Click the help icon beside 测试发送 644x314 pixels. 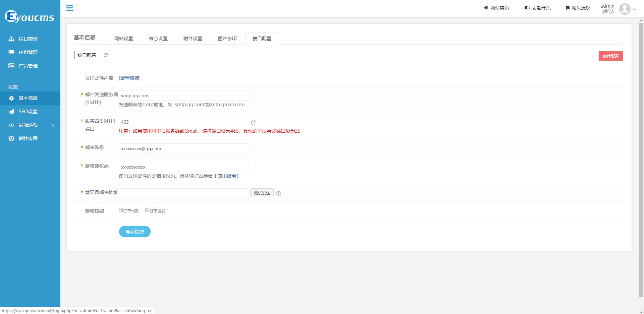coord(279,194)
